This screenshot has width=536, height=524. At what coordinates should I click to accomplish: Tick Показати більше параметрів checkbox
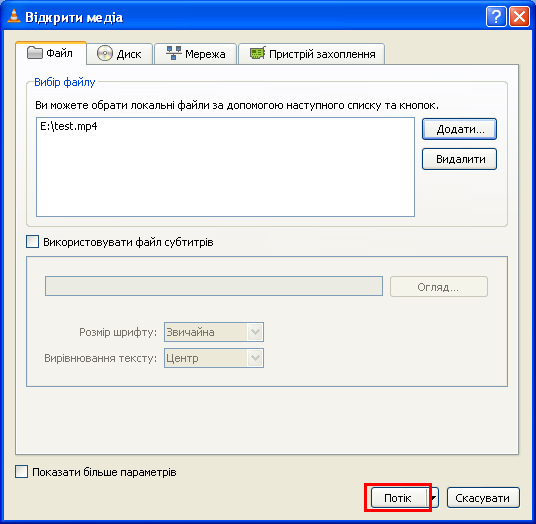click(22, 472)
